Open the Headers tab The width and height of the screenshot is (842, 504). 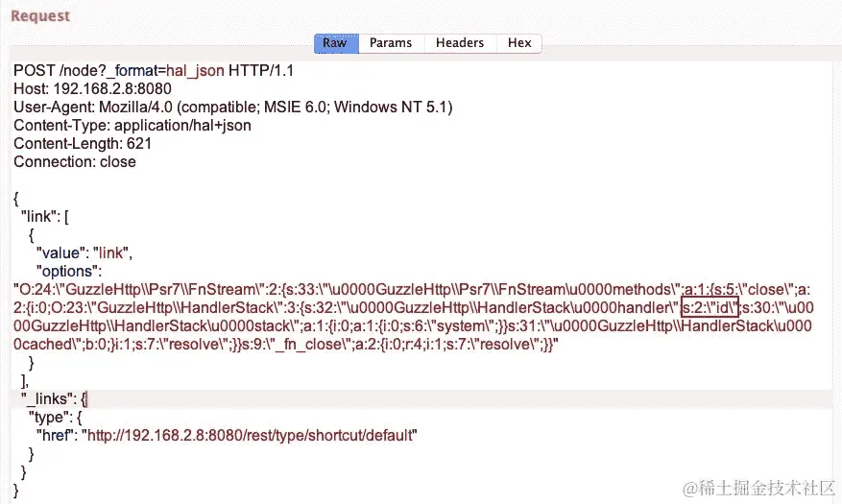(460, 43)
